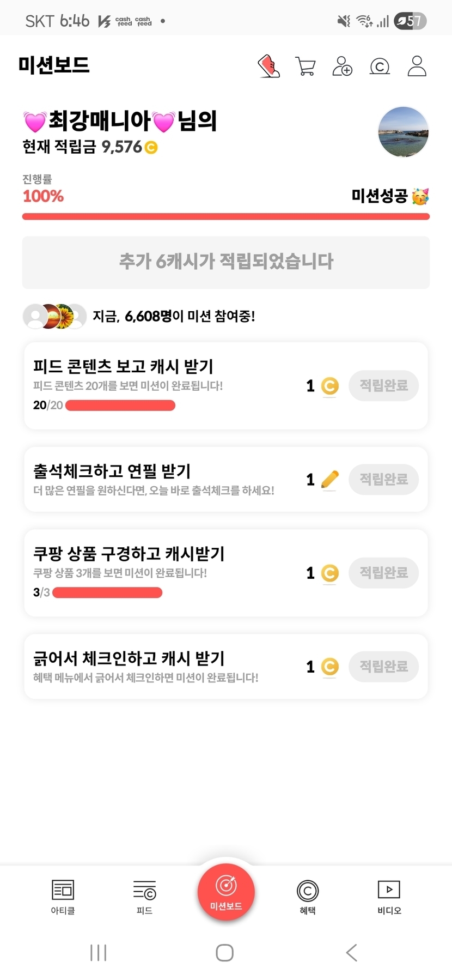Tap the pencil reward icon

[330, 480]
